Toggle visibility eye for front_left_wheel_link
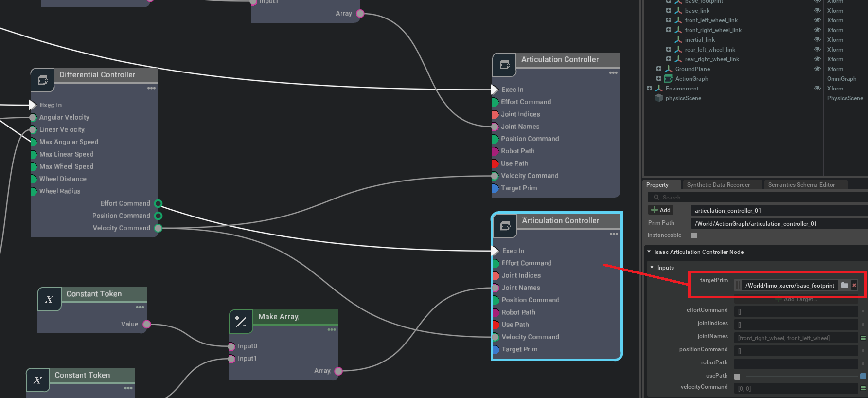The height and width of the screenshot is (398, 868). (x=817, y=20)
